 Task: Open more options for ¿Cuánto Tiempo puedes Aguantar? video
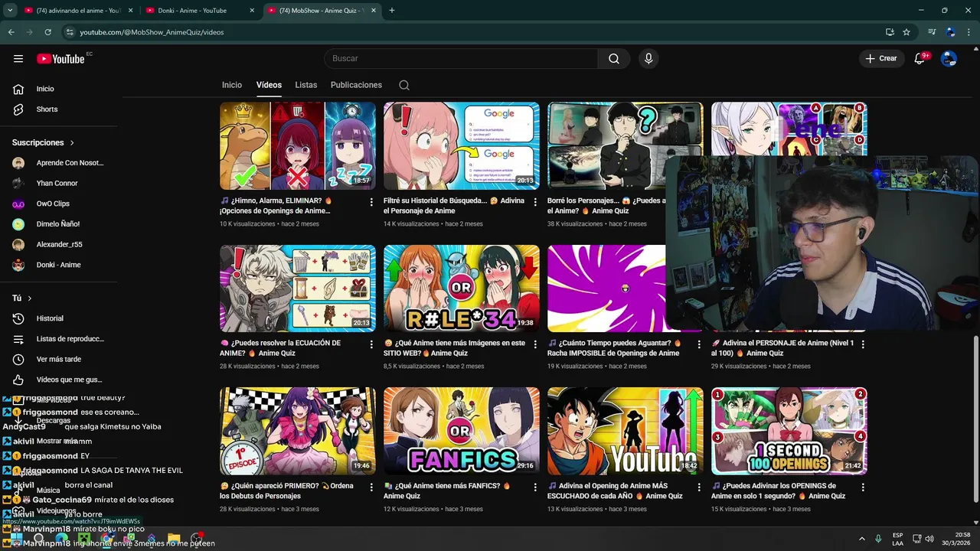point(699,344)
